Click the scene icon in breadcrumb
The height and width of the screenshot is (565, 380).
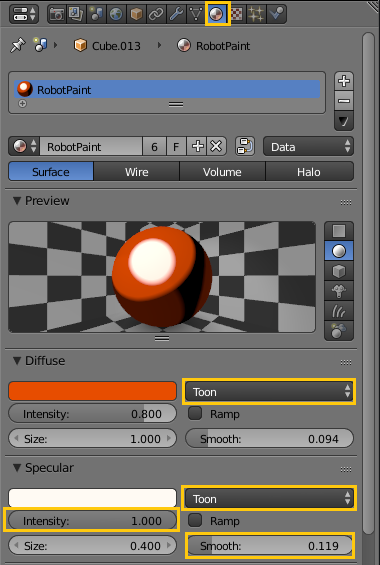point(40,45)
